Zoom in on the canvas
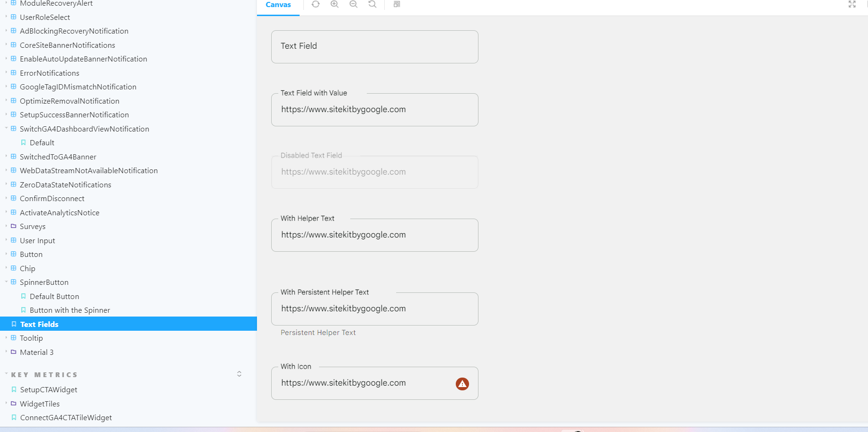 [335, 4]
